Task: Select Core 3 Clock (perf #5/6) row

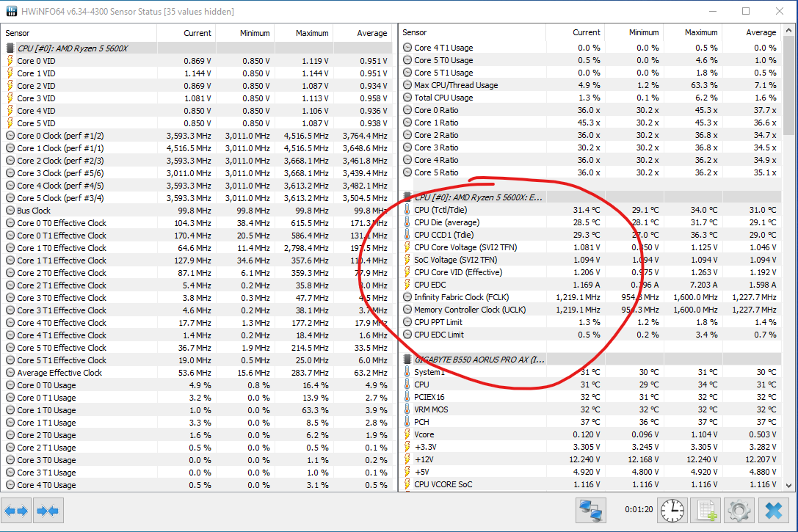Action: 198,173
